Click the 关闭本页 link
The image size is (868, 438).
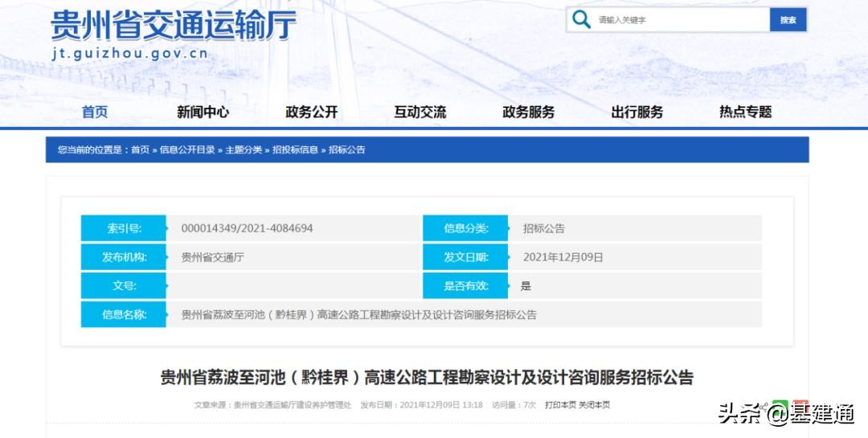click(594, 405)
